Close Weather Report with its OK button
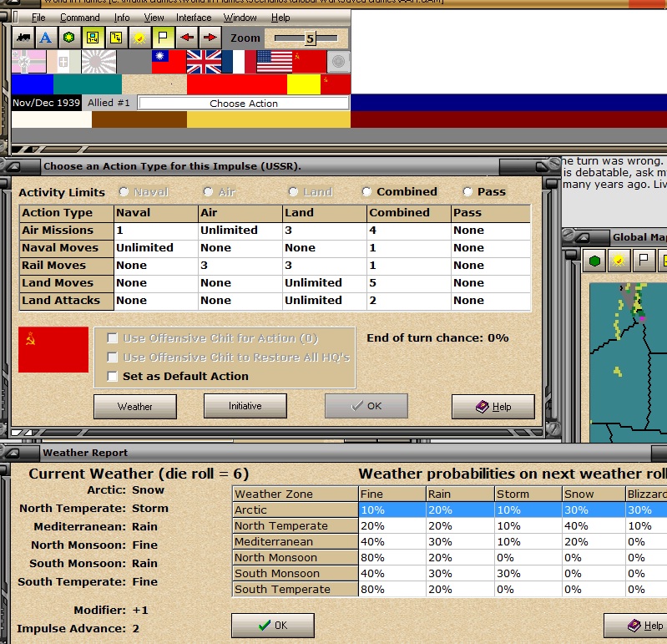 click(273, 626)
